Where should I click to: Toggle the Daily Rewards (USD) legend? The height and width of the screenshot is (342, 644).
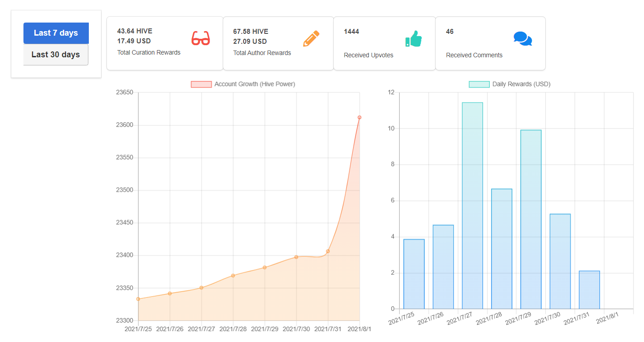(x=510, y=84)
